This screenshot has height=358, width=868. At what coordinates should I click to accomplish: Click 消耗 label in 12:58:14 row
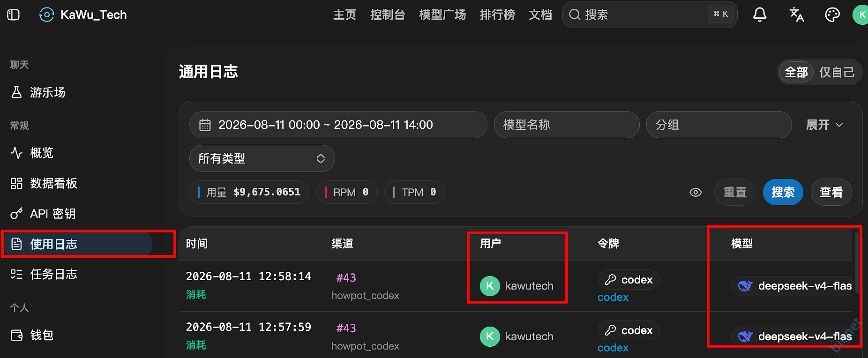click(x=196, y=295)
